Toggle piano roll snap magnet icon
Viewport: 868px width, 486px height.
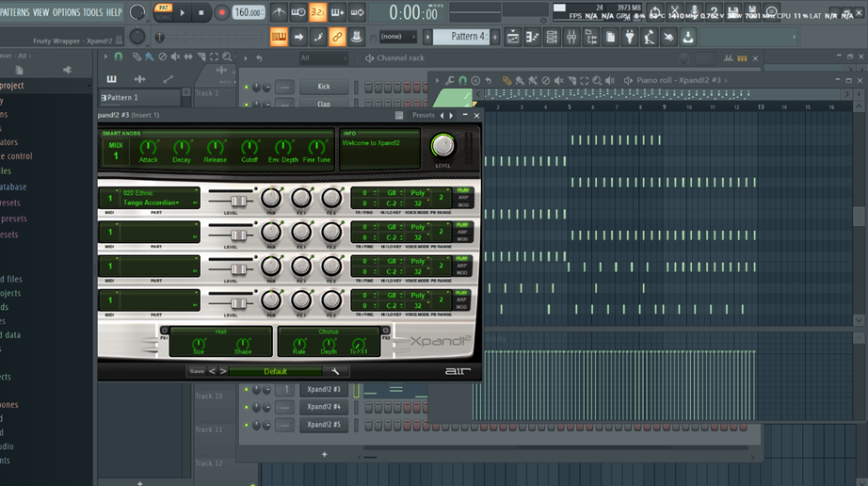pos(463,80)
